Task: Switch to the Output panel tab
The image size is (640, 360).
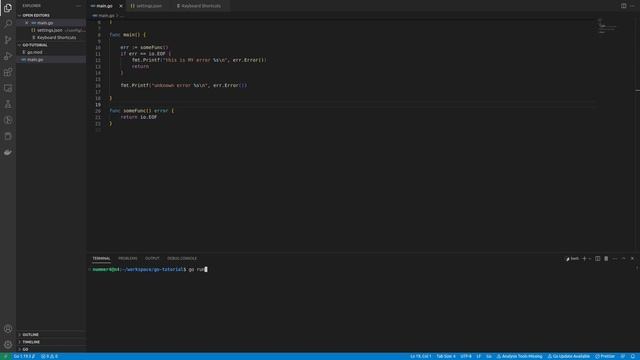Action: tap(152, 258)
